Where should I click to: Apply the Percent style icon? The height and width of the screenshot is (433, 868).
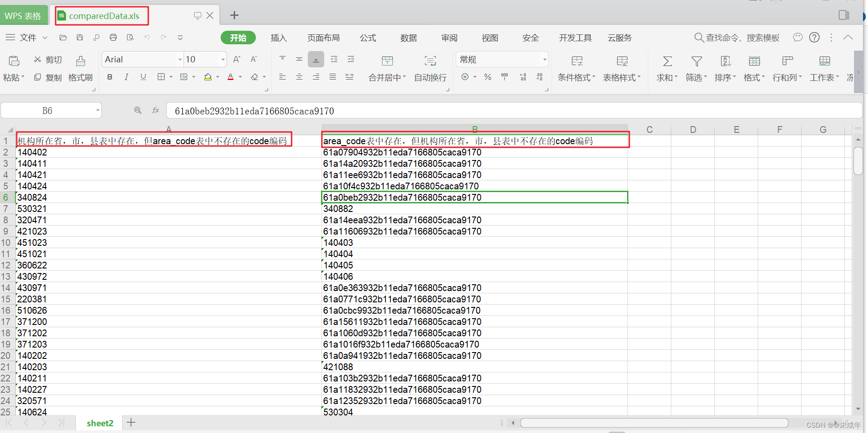coord(487,77)
